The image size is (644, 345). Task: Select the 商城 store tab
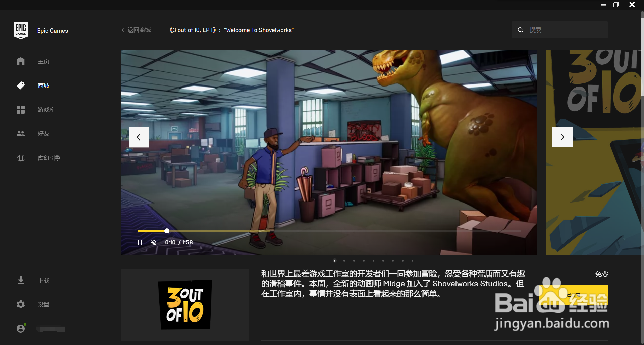(x=43, y=85)
